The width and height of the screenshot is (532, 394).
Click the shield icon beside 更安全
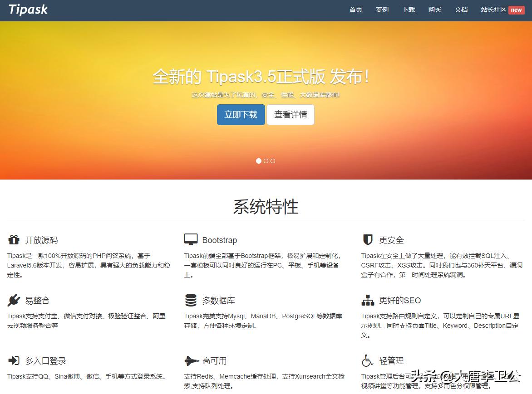pyautogui.click(x=368, y=239)
